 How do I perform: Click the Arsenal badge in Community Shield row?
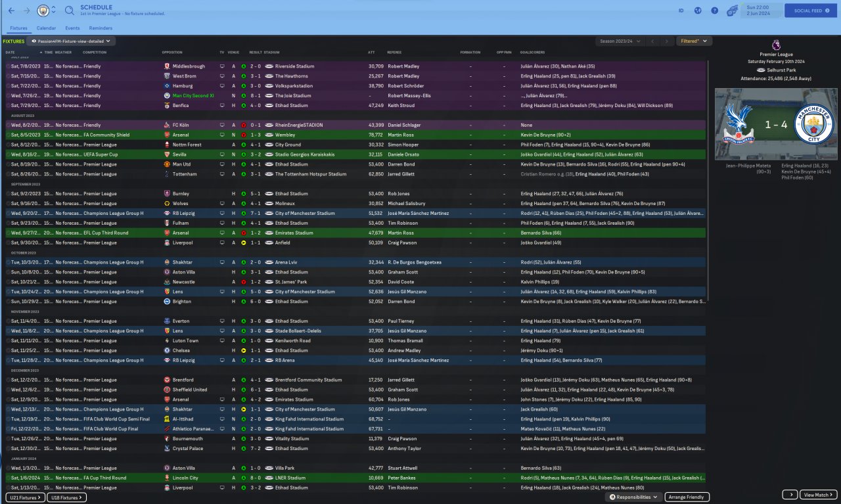(x=167, y=135)
